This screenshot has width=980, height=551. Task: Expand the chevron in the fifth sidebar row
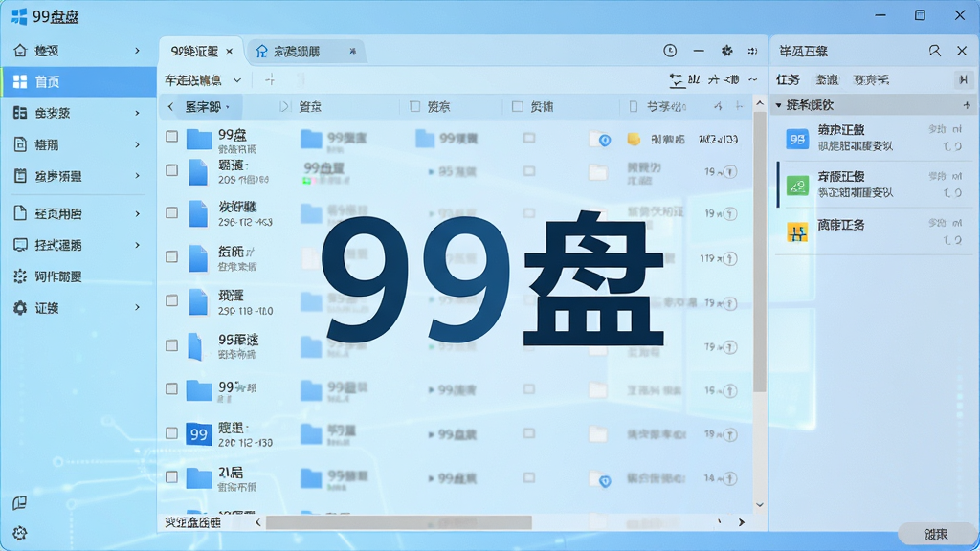pos(138,176)
